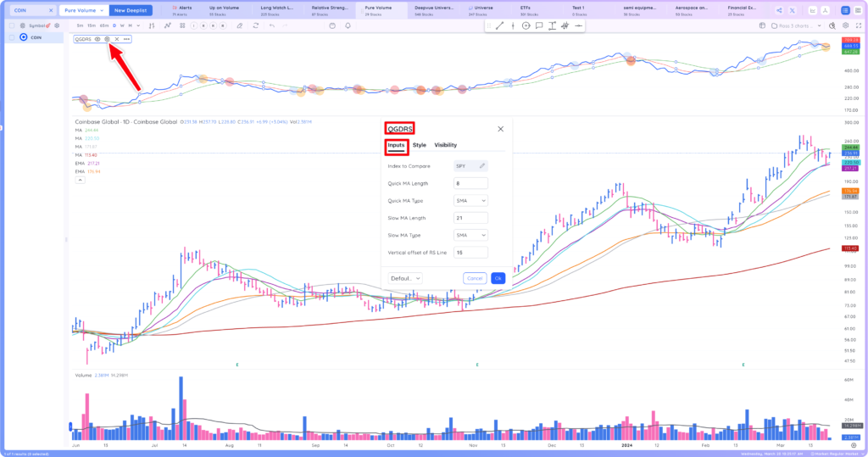The image size is (868, 457).
Task: Click Vertical offset of RS Line field
Action: (470, 252)
